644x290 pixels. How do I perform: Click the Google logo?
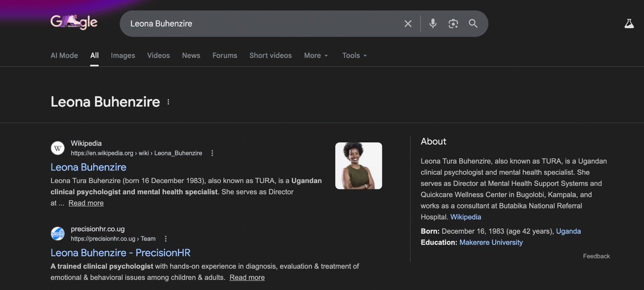pos(74,23)
